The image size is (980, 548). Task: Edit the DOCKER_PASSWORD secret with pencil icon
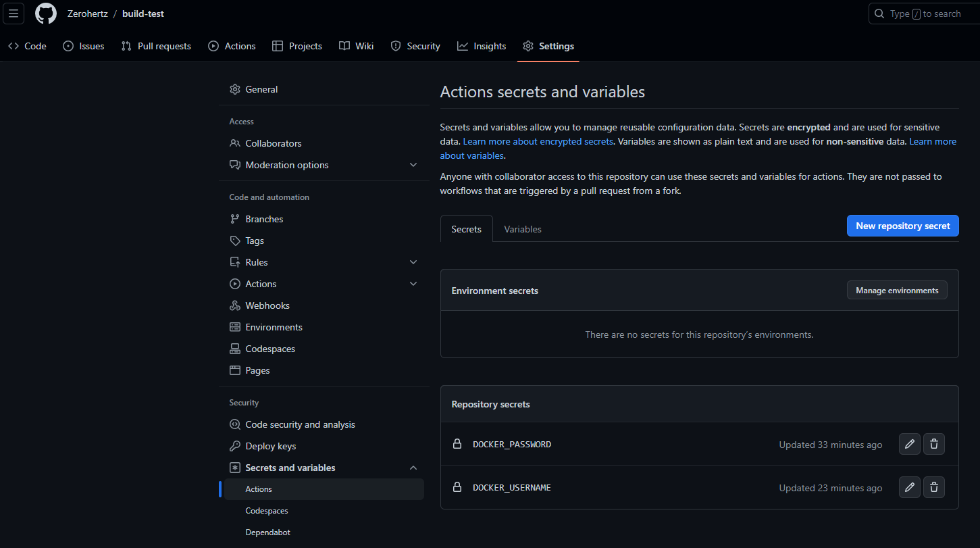coord(910,444)
